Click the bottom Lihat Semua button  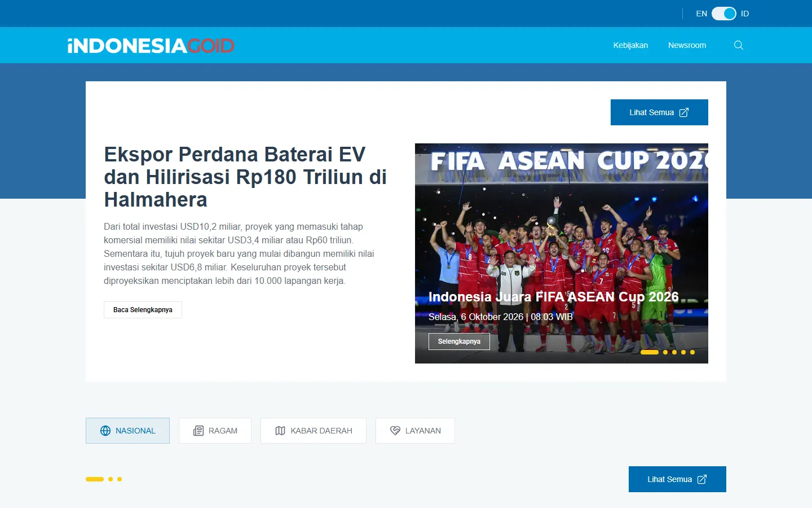(x=677, y=479)
